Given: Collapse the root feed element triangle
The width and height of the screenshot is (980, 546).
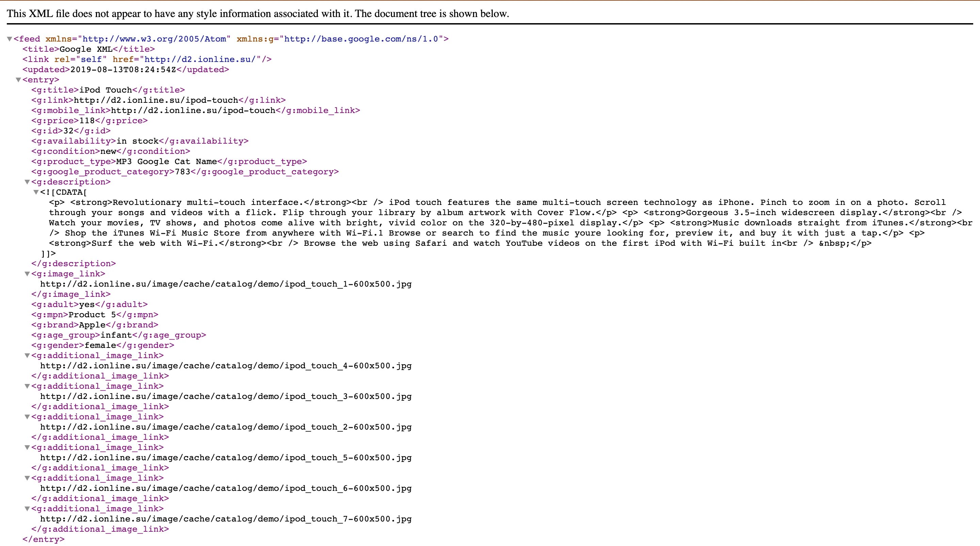Looking at the screenshot, I should 10,39.
